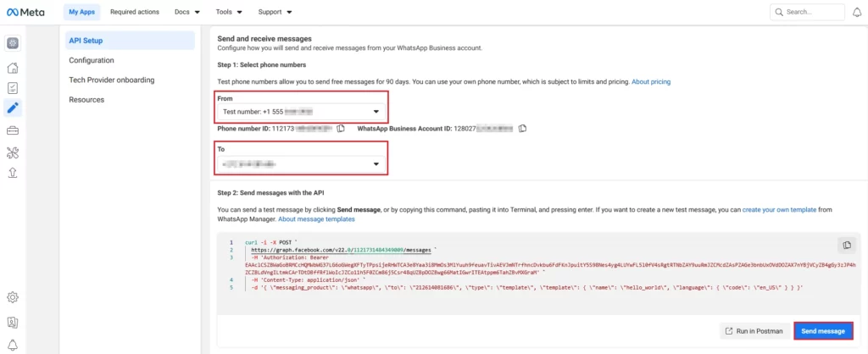The image size is (868, 354).
Task: Click the messaging_product JSON data line
Action: (x=527, y=288)
